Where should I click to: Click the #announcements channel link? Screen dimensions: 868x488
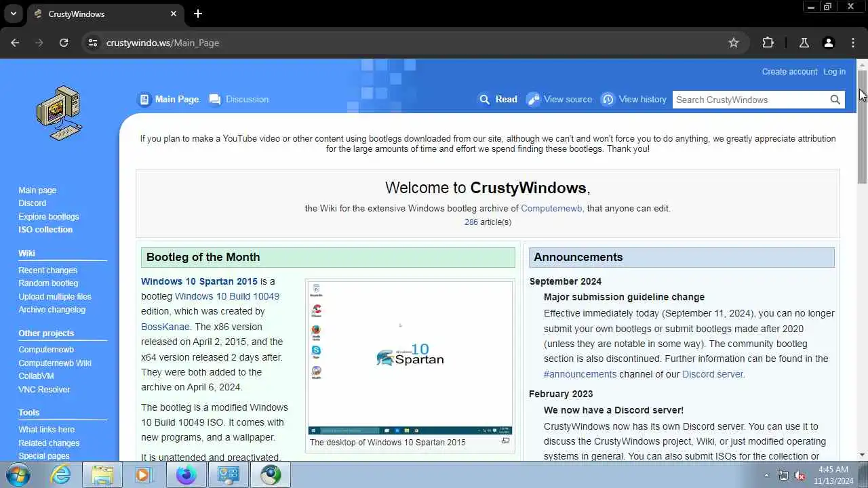pyautogui.click(x=580, y=374)
